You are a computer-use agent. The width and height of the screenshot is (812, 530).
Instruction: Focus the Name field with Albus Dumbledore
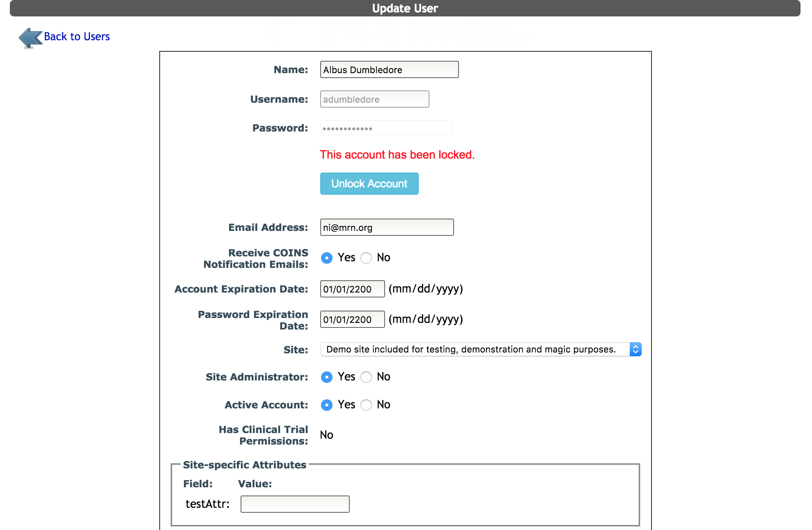[389, 69]
